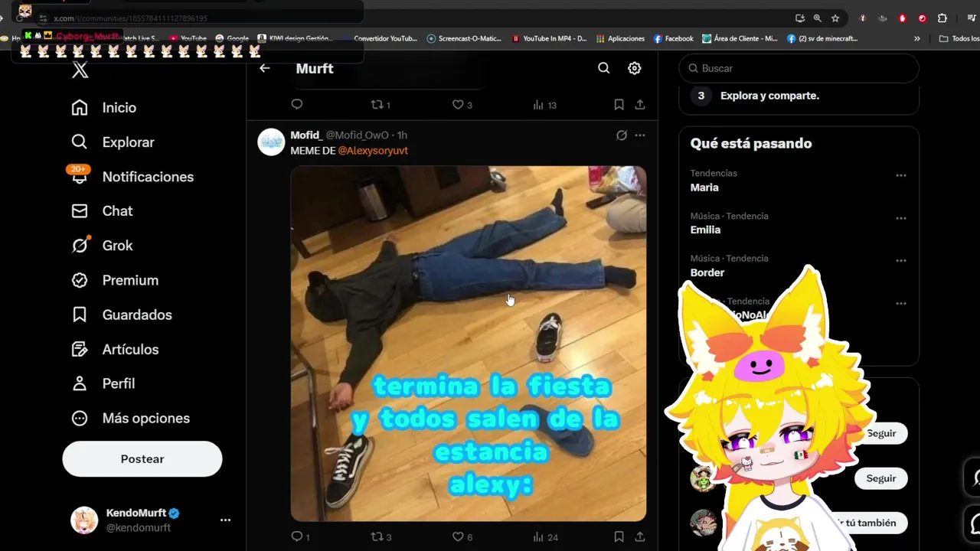Open the Screencast-O-Matic bookmark
The height and width of the screenshot is (551, 980).
pos(465,38)
